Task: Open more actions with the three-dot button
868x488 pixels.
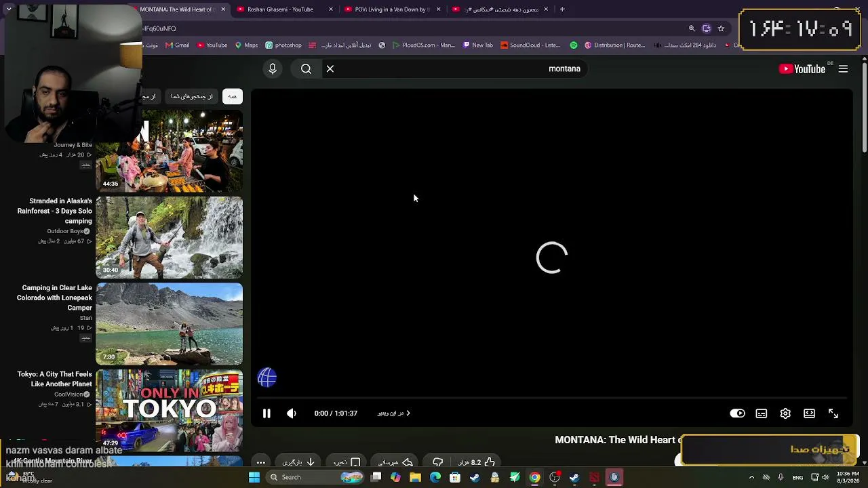Action: coord(260,462)
